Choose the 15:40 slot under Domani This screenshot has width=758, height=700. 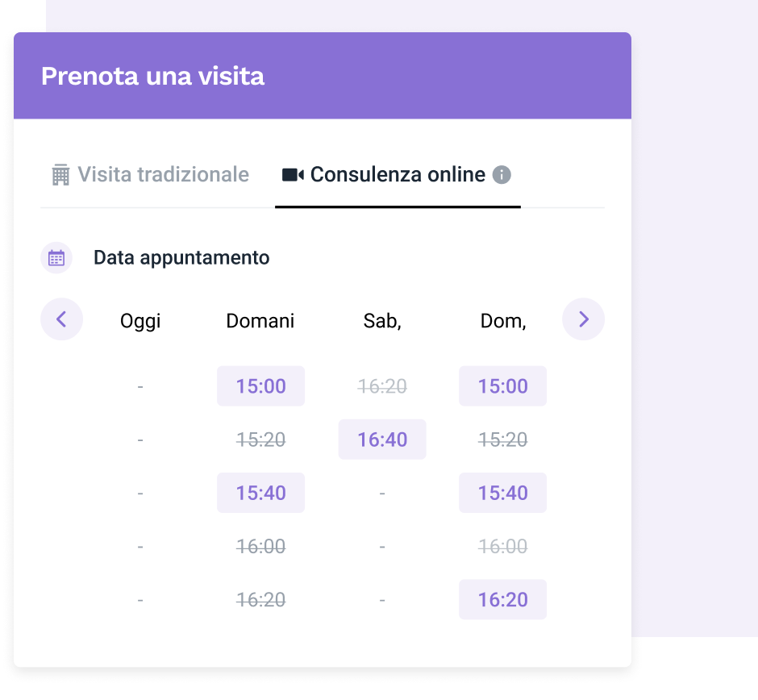pos(260,493)
